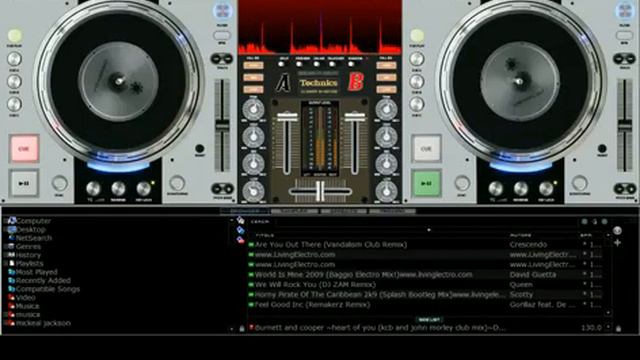The width and height of the screenshot is (640, 360).
Task: Open the Browser tab
Action: 245,211
